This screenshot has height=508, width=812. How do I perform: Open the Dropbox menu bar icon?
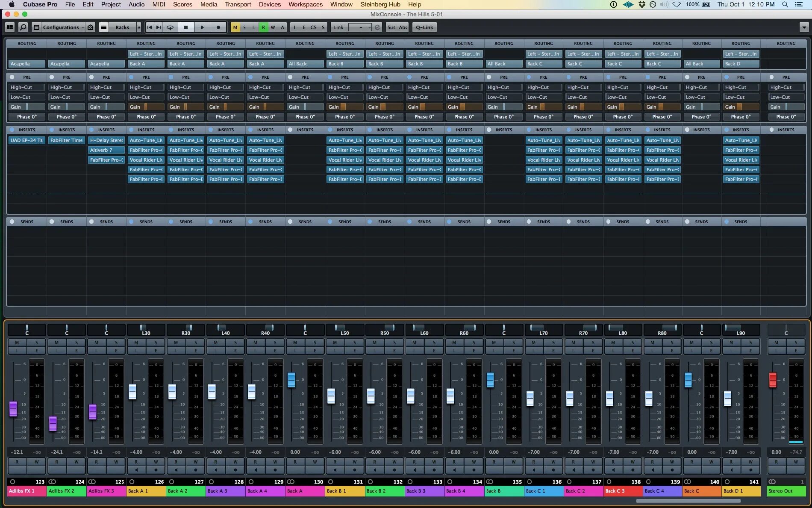641,4
